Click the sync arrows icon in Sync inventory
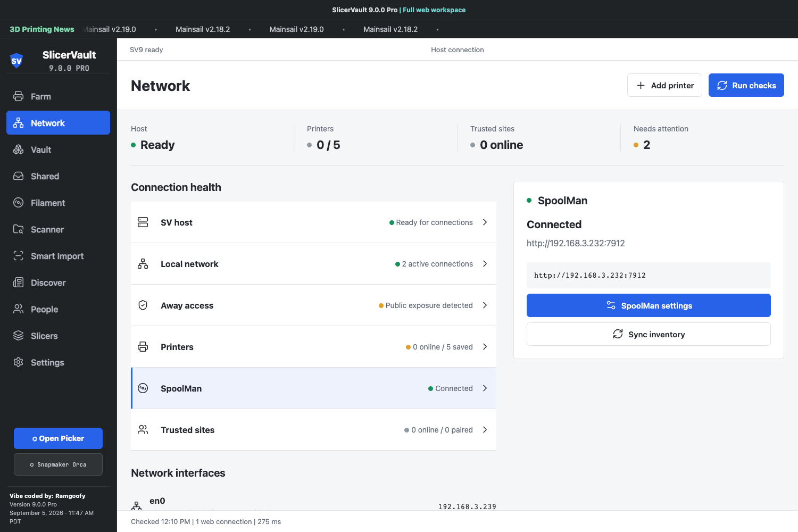798x532 pixels. click(618, 334)
